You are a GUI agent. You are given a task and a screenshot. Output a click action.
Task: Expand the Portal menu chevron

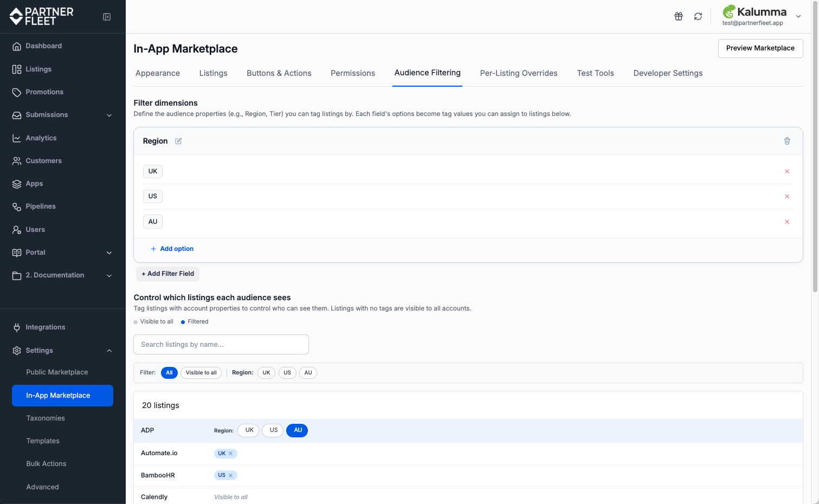[109, 253]
